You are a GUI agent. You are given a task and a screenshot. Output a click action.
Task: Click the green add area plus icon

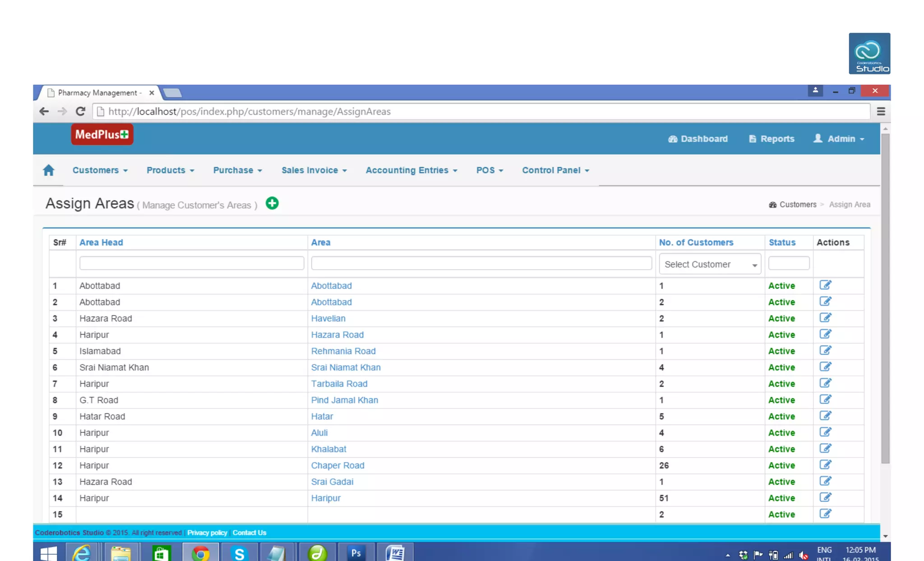272,204
